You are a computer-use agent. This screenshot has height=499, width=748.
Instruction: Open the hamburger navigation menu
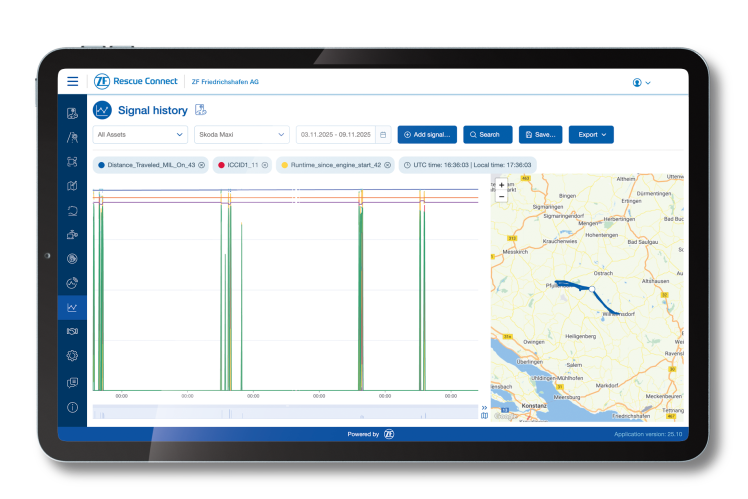coord(73,82)
